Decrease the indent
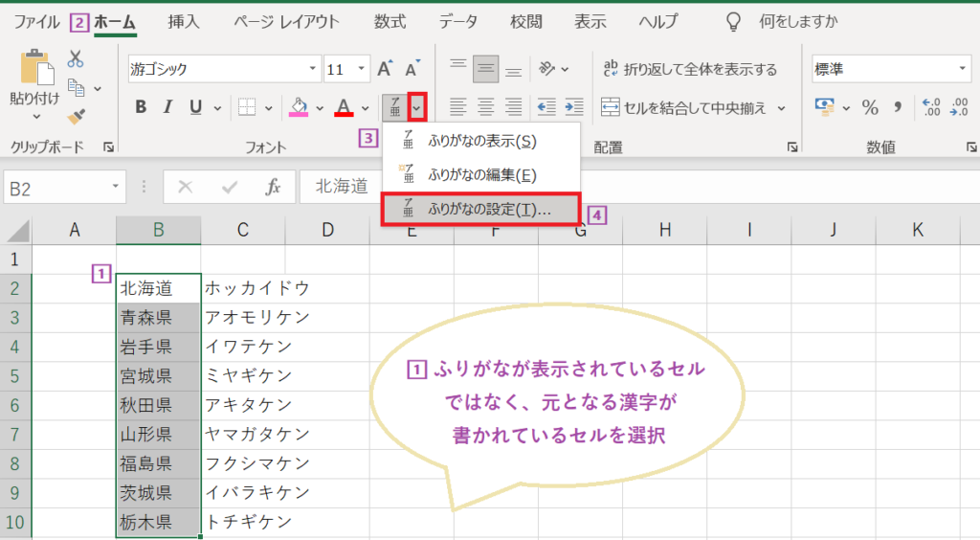This screenshot has width=980, height=540. coord(546,107)
